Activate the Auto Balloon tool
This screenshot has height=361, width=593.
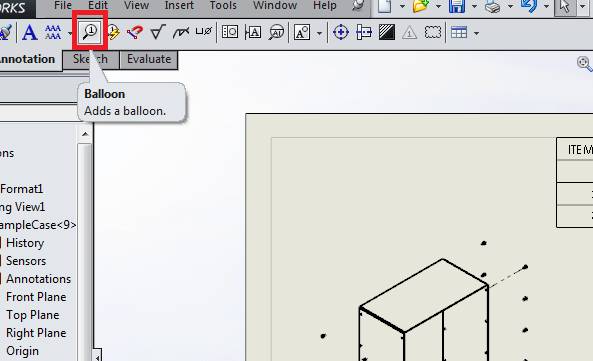tap(113, 33)
